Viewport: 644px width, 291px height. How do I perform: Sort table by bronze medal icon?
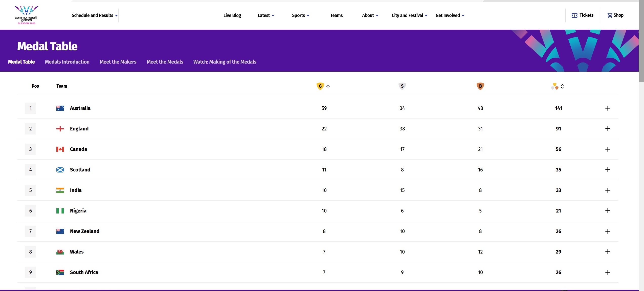click(x=480, y=86)
